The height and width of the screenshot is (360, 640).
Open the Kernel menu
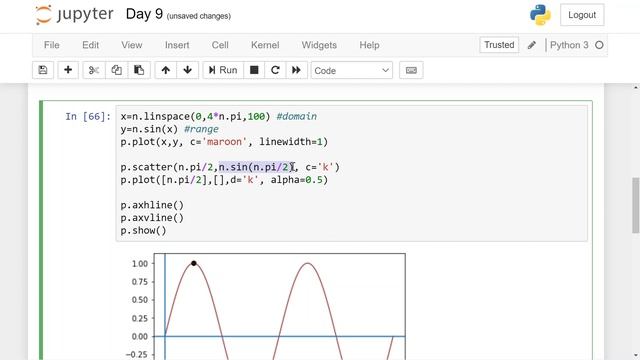(265, 45)
